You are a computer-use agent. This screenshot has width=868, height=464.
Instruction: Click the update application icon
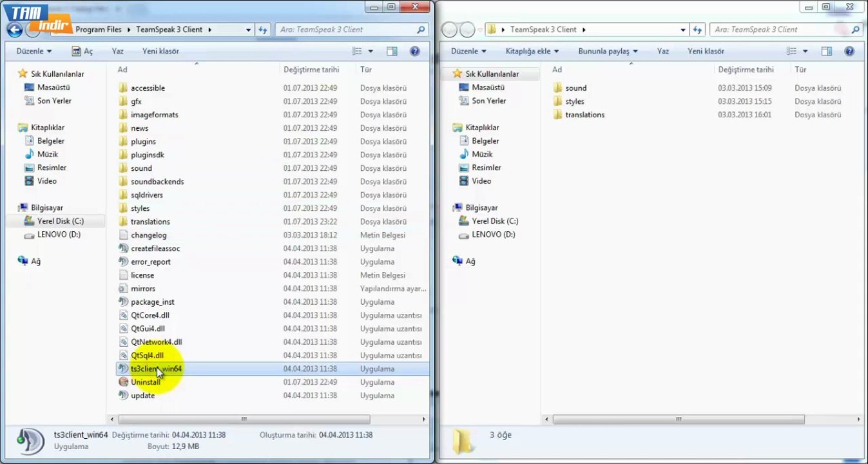tap(124, 396)
